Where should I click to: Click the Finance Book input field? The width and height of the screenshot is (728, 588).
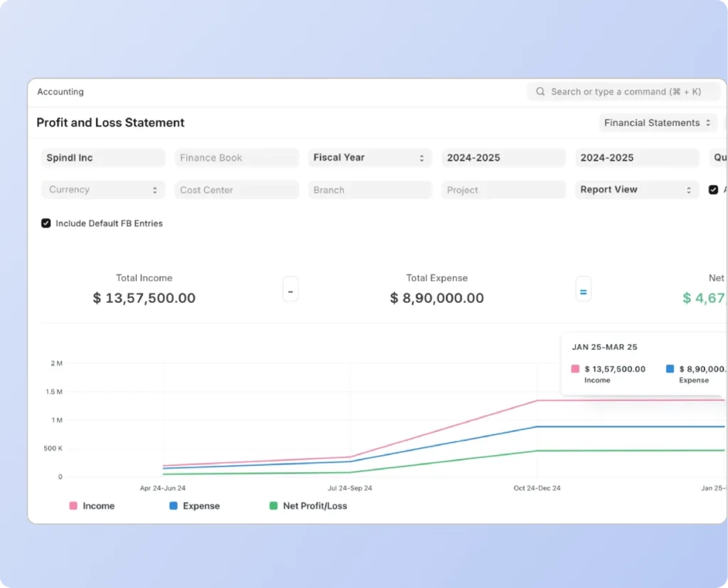click(x=237, y=157)
